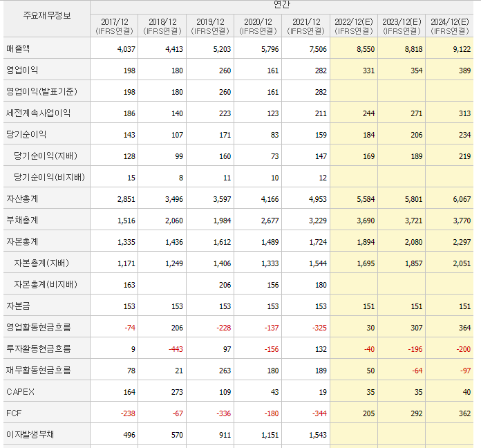Click the 2024/12(E) column header
481x448 pixels.
click(x=450, y=26)
